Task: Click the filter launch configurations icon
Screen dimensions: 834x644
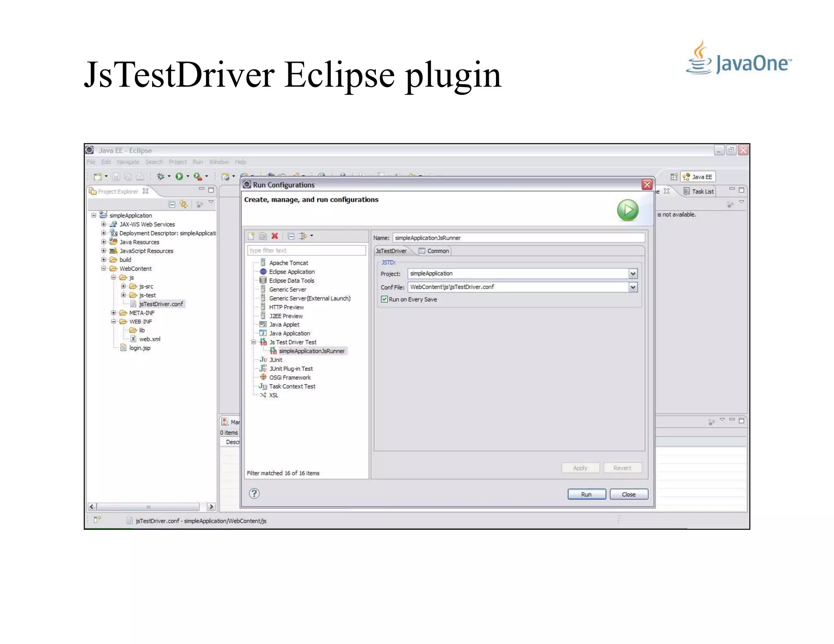Action: coord(303,236)
